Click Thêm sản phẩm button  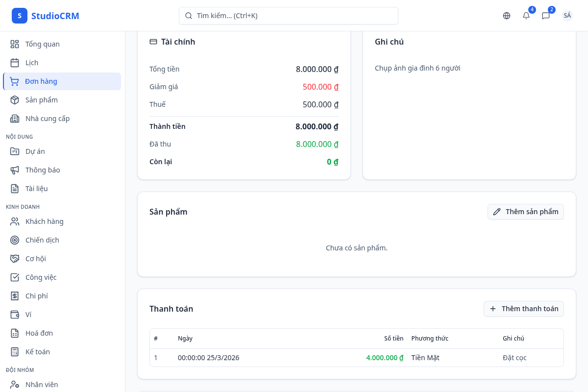(x=525, y=212)
